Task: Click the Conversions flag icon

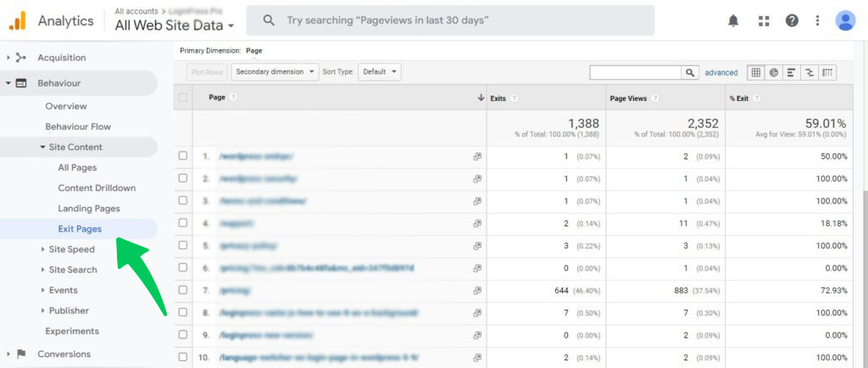Action: click(x=21, y=354)
